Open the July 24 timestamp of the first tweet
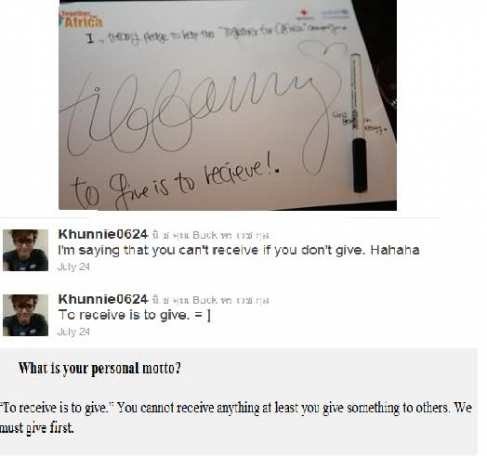The width and height of the screenshot is (487, 456). 74,267
